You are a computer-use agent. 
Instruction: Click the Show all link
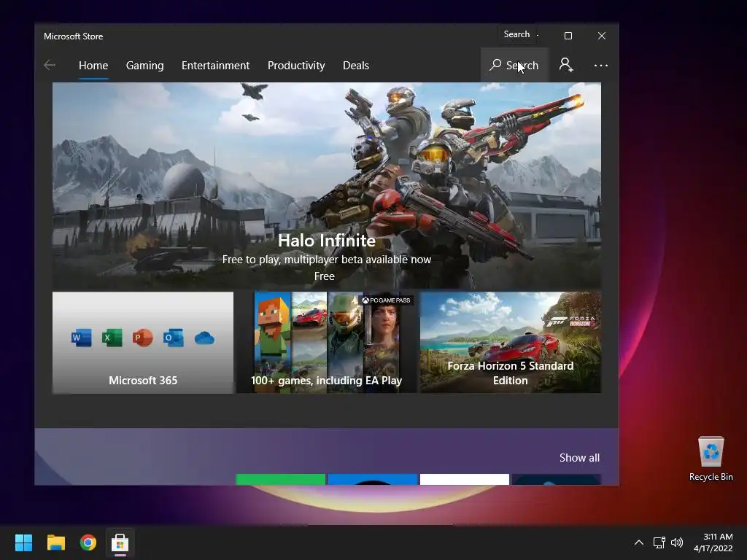tap(579, 458)
